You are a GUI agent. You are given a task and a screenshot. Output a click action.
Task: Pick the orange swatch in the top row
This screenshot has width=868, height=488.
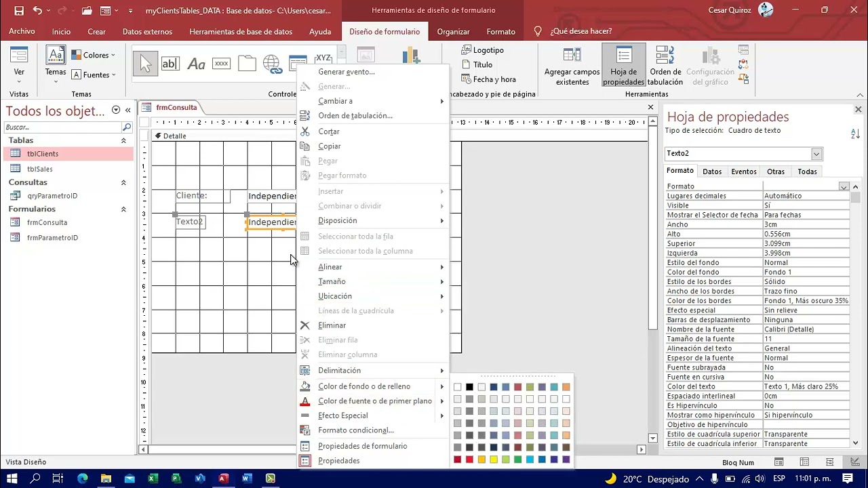click(566, 387)
